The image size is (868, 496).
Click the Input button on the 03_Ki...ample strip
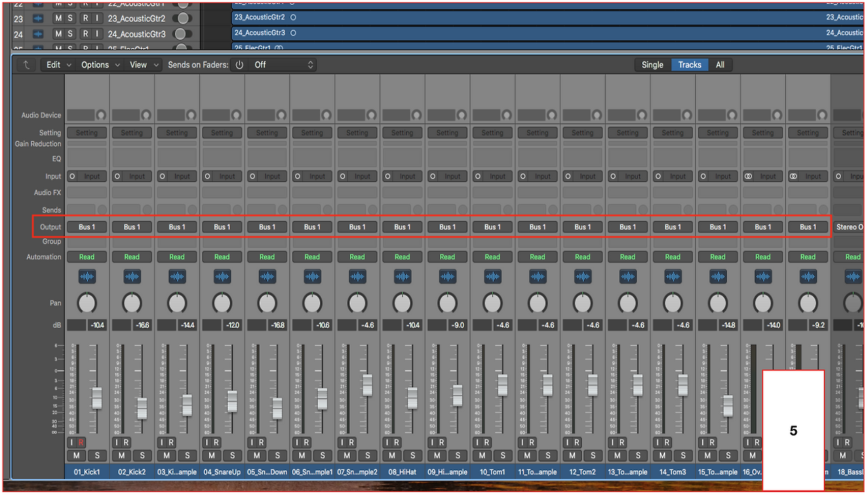pos(182,176)
